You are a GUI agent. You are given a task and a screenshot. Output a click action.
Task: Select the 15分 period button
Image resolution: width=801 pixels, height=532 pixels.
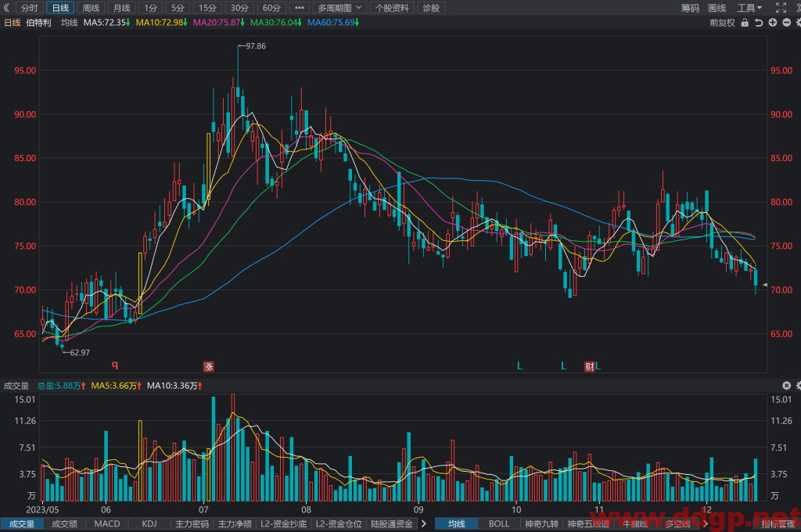(x=207, y=8)
